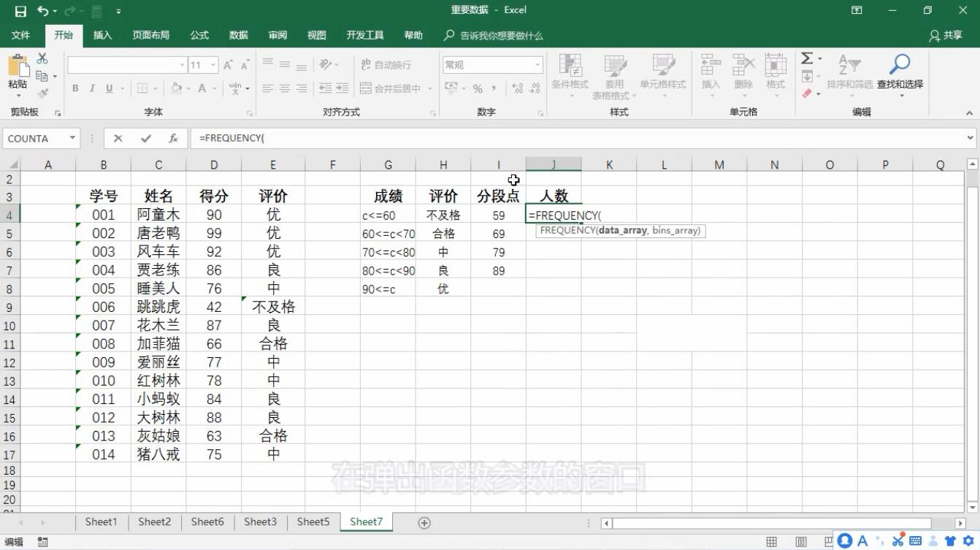Expand the formula bar with the chevron
The image size is (980, 550).
tap(971, 137)
